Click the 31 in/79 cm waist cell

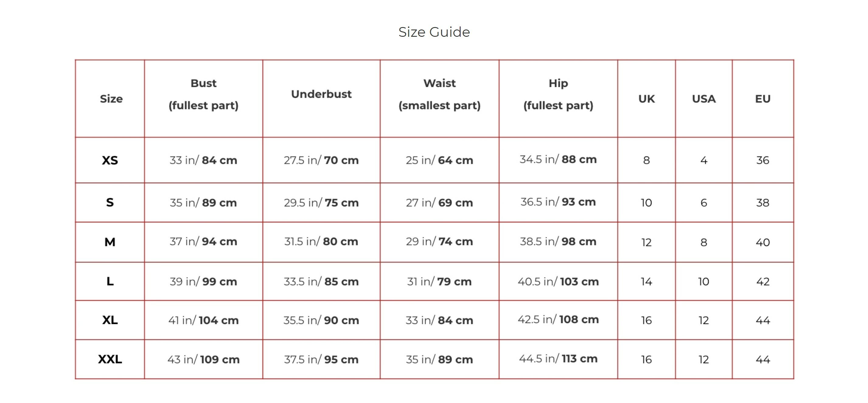(439, 281)
